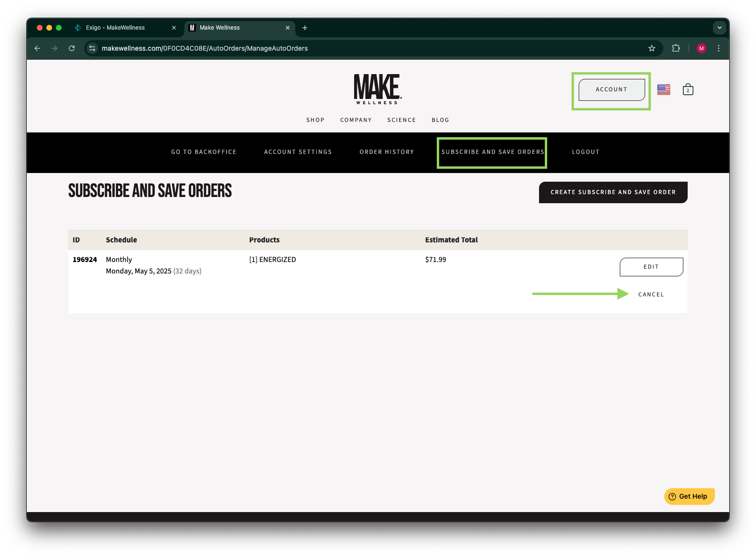Click the browser forward arrow
This screenshot has width=756, height=557.
(x=54, y=48)
